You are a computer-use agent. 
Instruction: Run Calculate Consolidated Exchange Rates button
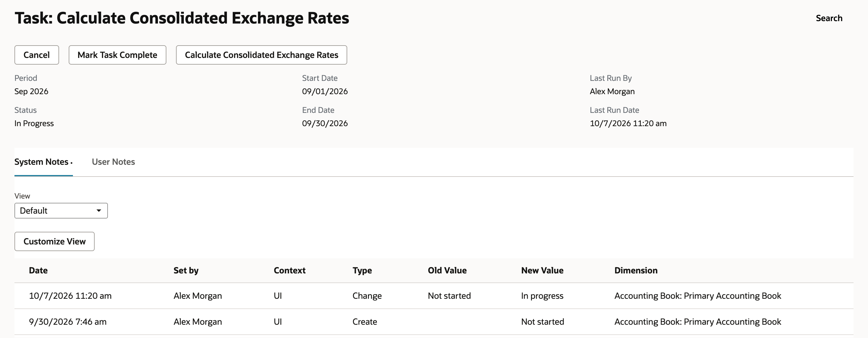tap(262, 55)
